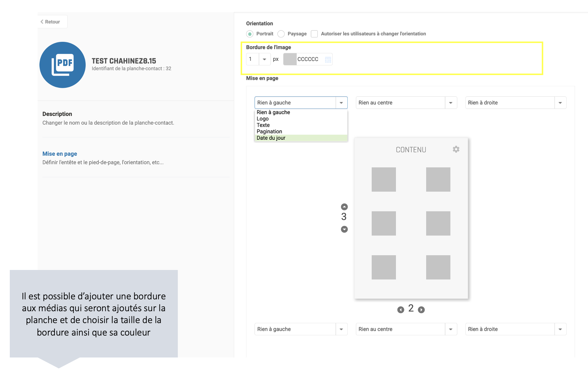
Task: Click first placeholder thumbnail in CONTENU
Action: pyautogui.click(x=384, y=179)
